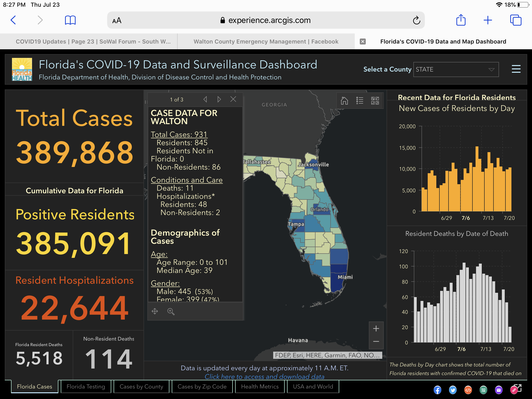Switch to the Cases by County tab

click(141, 387)
